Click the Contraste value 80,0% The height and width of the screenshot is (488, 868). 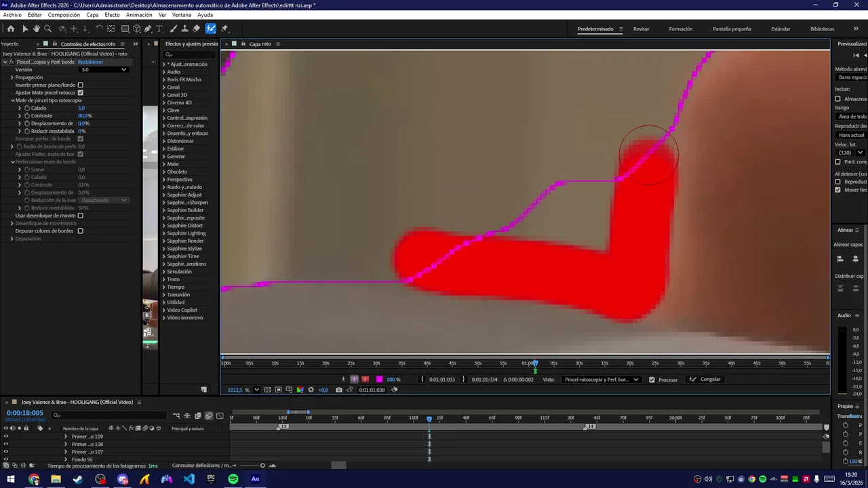point(85,116)
